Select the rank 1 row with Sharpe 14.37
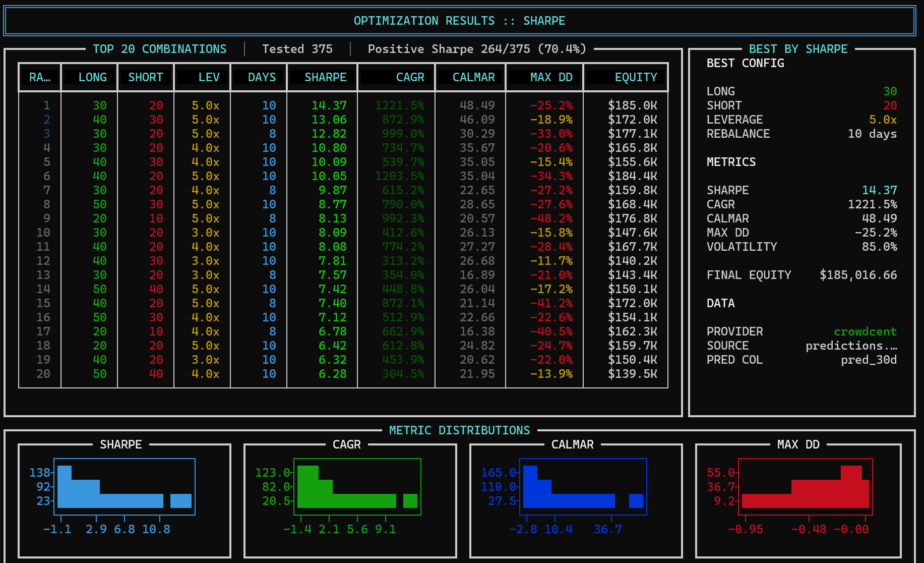924x563 pixels. click(x=329, y=105)
